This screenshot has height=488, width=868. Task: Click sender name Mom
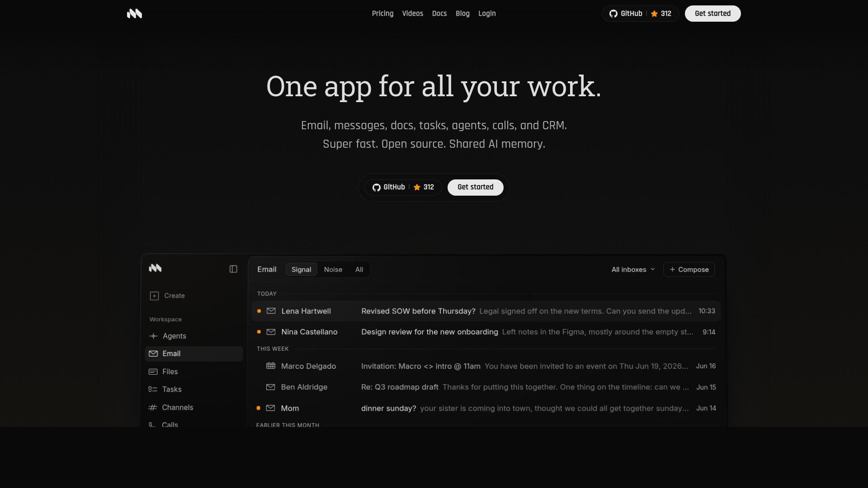point(290,408)
